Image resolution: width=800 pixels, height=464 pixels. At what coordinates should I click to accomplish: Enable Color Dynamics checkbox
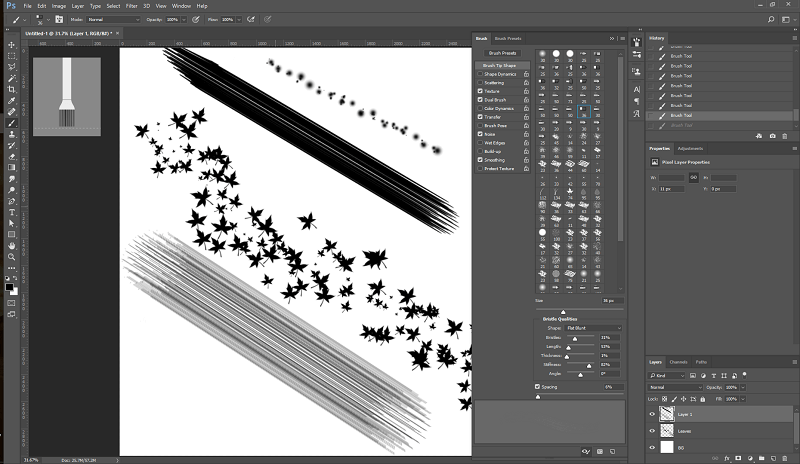click(x=480, y=108)
